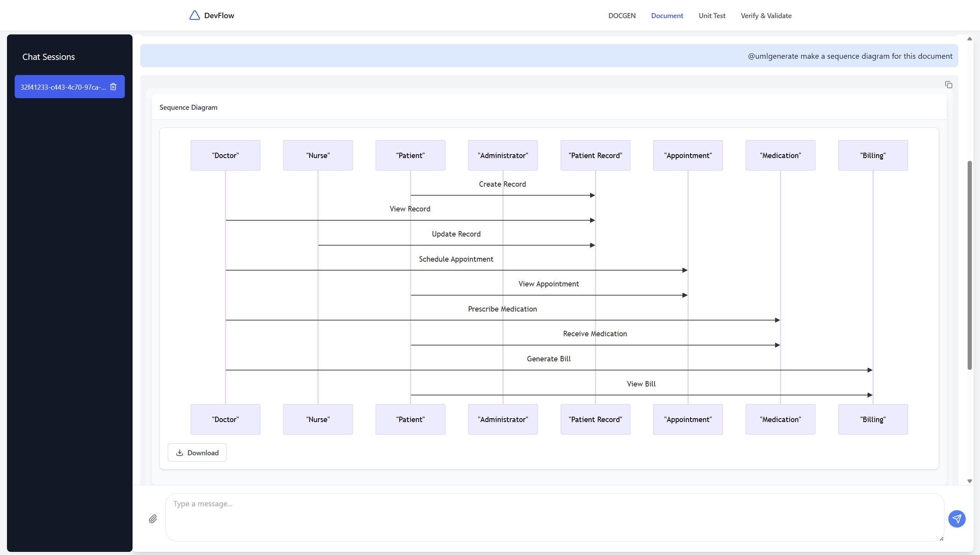Click the scrollbar up arrow
980x555 pixels.
click(970, 38)
